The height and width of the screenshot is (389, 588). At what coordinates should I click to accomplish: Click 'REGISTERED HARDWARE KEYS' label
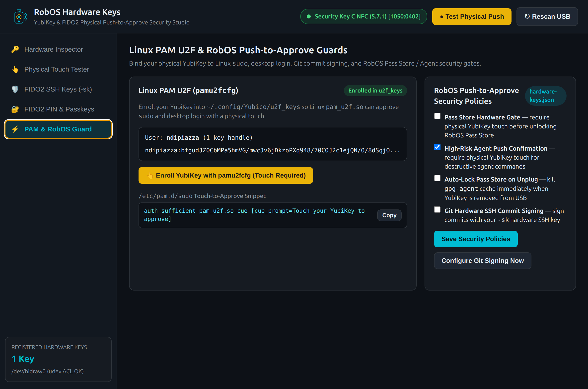49,347
